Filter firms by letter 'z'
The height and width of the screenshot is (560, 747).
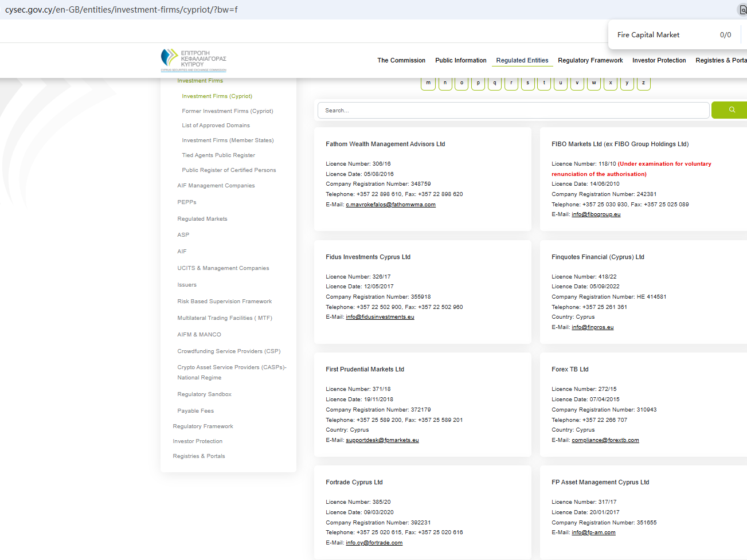[x=644, y=83]
